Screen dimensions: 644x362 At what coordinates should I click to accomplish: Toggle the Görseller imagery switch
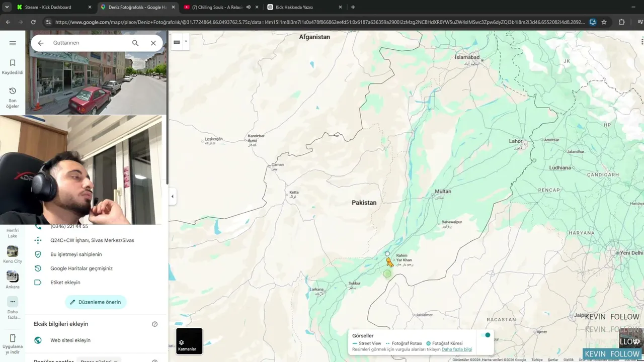click(x=485, y=335)
